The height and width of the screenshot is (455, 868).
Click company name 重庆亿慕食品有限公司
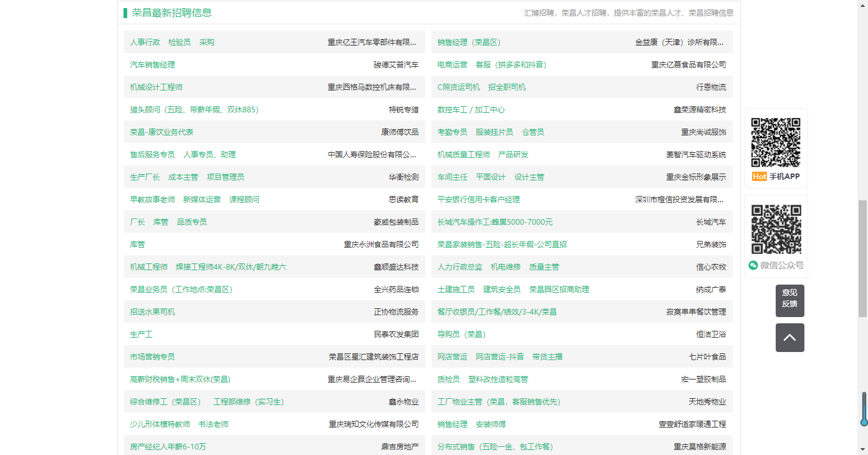(689, 65)
